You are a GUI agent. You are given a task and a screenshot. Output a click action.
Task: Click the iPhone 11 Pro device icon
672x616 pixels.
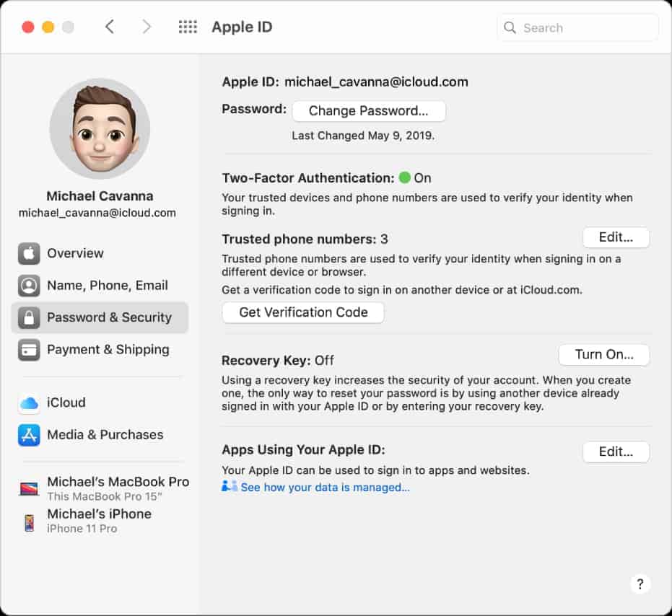[29, 523]
